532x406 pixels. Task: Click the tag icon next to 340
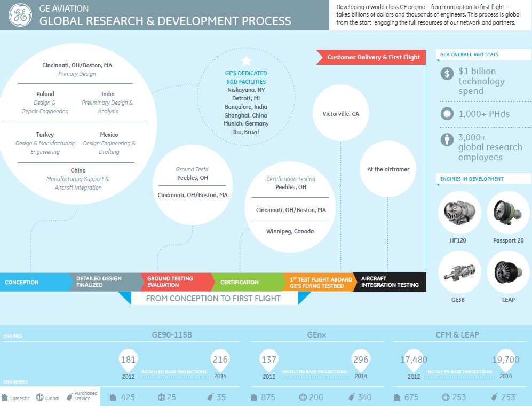(352, 397)
